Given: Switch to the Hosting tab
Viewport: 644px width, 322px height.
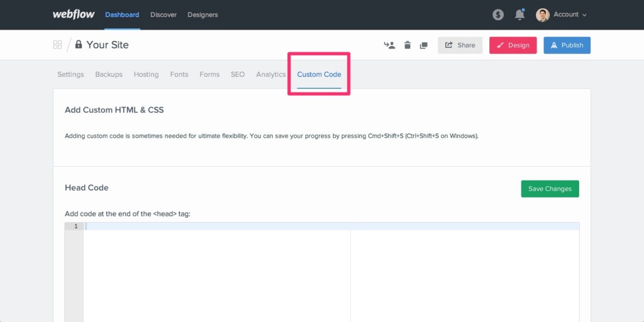Looking at the screenshot, I should click(146, 74).
